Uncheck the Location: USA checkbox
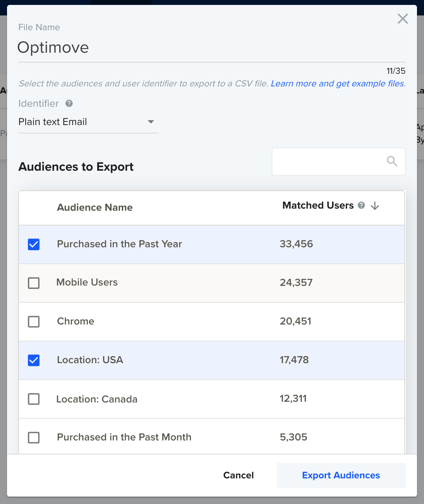The width and height of the screenshot is (424, 504). (34, 360)
